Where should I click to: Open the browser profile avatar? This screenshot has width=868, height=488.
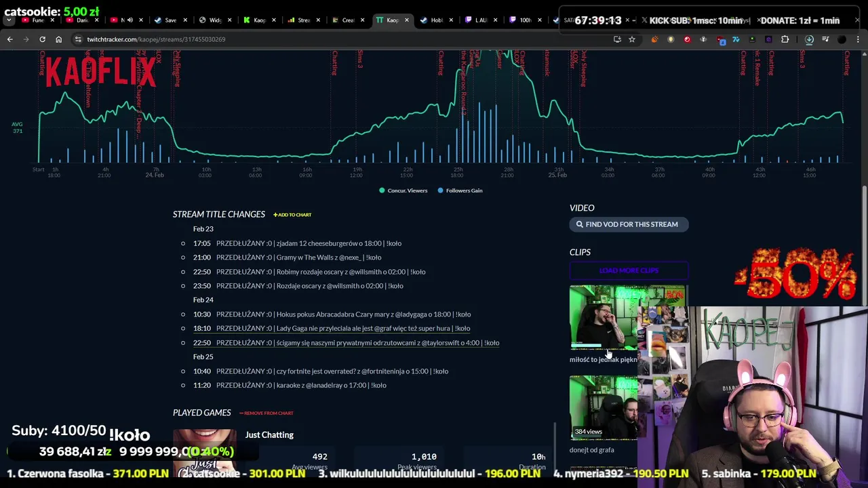pos(842,39)
